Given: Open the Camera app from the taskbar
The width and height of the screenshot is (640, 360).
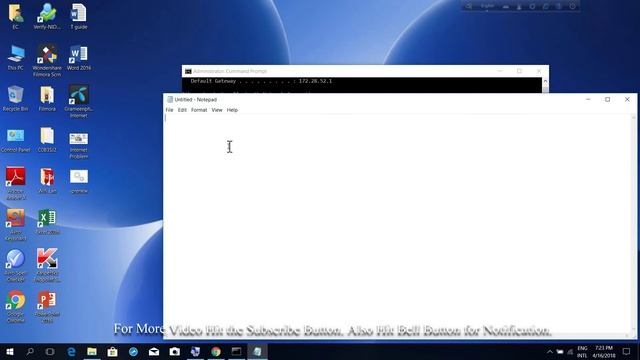Looking at the screenshot, I should pos(175,351).
